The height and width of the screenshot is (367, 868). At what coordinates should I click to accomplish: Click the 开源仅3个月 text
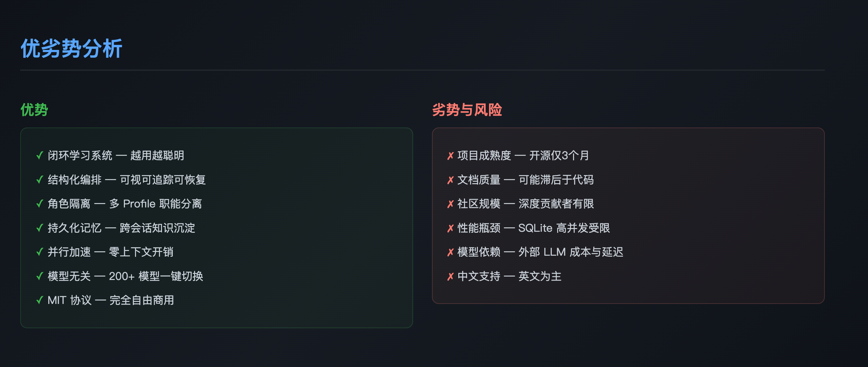(x=559, y=156)
